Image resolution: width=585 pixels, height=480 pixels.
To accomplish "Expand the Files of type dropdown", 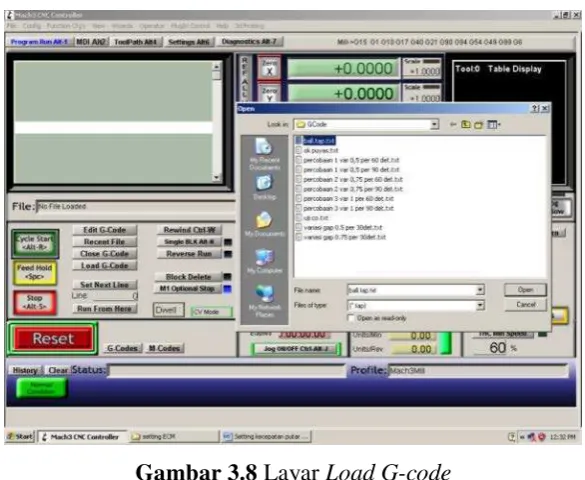I will tap(480, 305).
